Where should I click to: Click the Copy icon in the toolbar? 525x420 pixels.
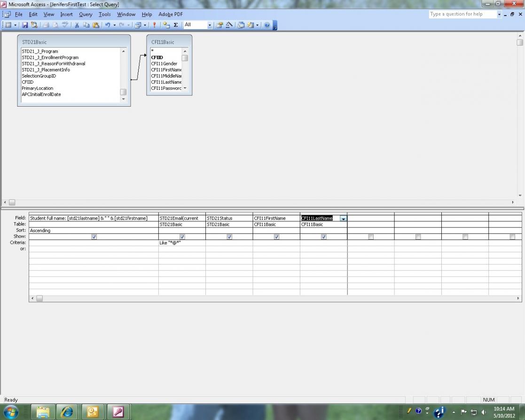(x=86, y=25)
